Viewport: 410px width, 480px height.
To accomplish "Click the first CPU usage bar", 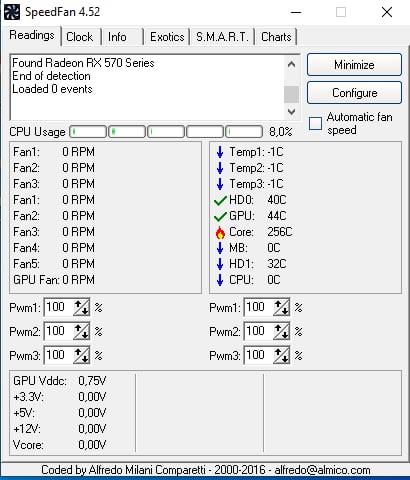I will (x=88, y=132).
